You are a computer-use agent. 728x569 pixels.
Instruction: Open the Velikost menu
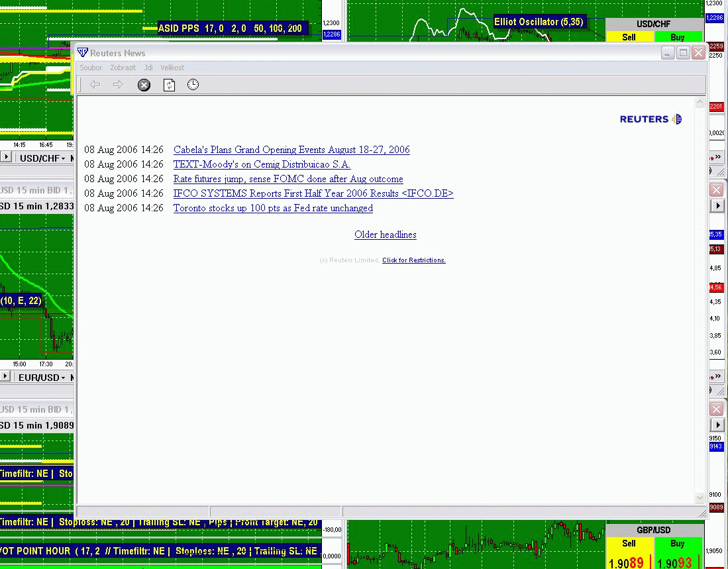click(172, 68)
